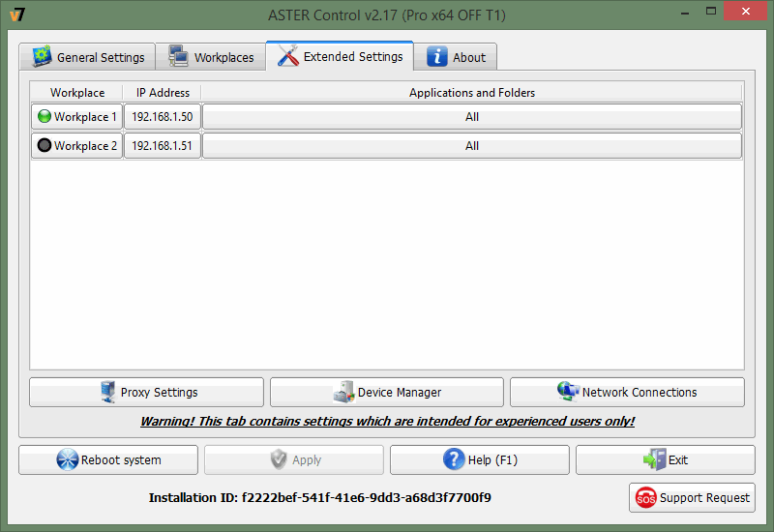Select the Extended Settings tab
The height and width of the screenshot is (532, 774).
[x=340, y=56]
